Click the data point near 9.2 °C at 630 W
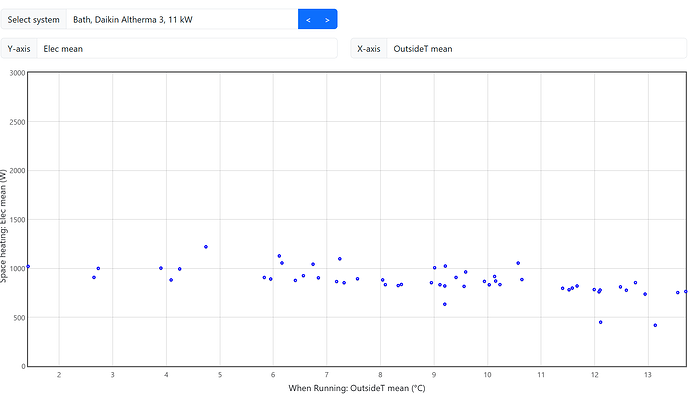The width and height of the screenshot is (690, 394). (444, 304)
